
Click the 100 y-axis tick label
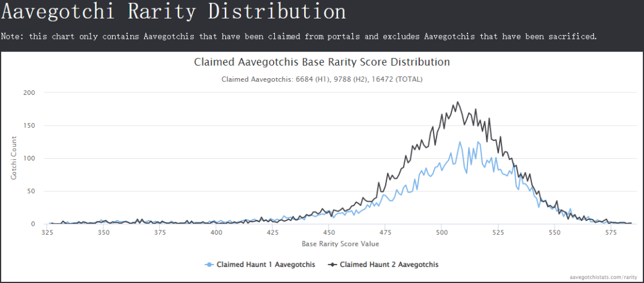click(30, 158)
